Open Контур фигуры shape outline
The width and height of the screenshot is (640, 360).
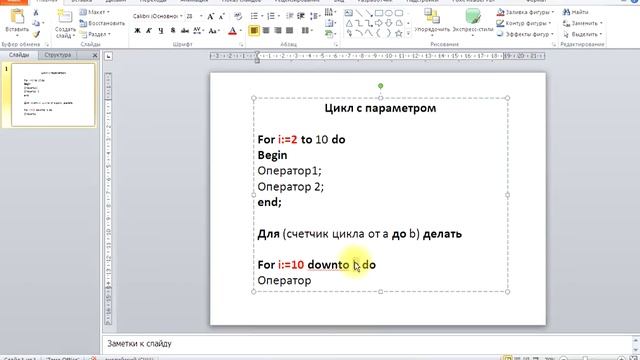pos(524,23)
